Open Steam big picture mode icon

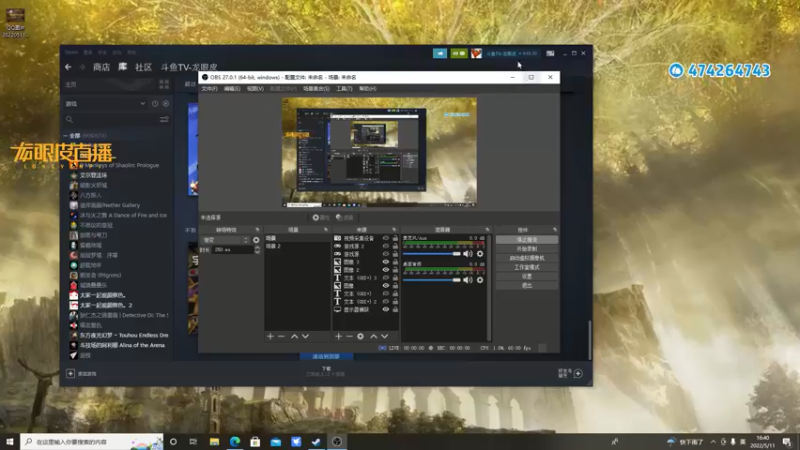[550, 53]
